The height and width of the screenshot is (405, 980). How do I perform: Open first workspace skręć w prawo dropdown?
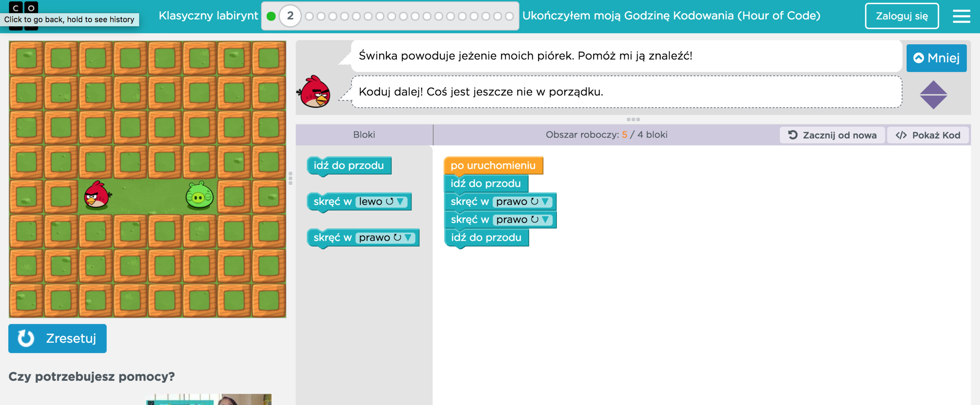point(522,202)
